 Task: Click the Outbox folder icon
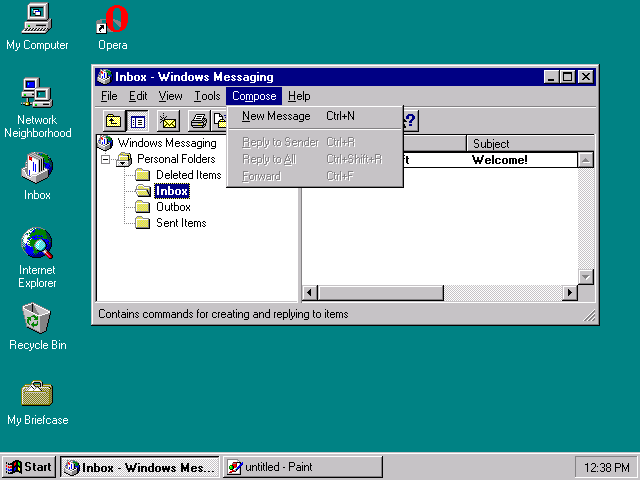tap(142, 207)
